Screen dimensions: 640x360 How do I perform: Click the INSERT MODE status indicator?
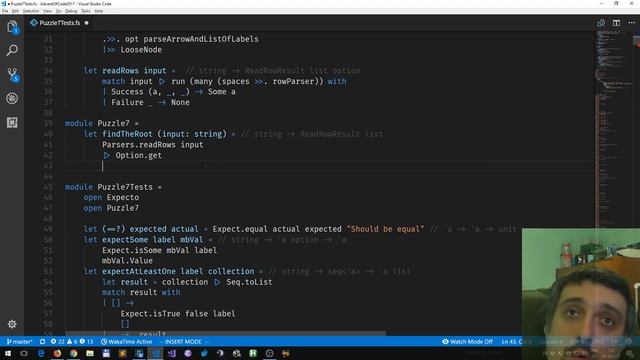(x=183, y=342)
